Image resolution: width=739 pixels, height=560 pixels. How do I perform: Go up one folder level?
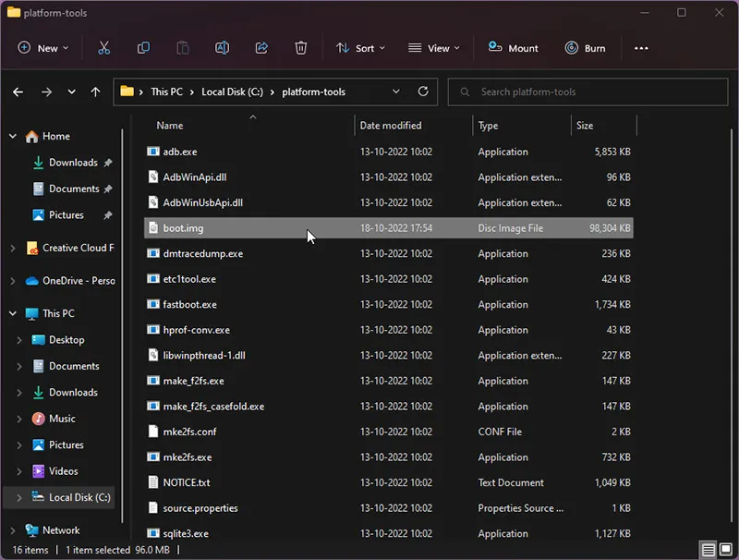95,92
